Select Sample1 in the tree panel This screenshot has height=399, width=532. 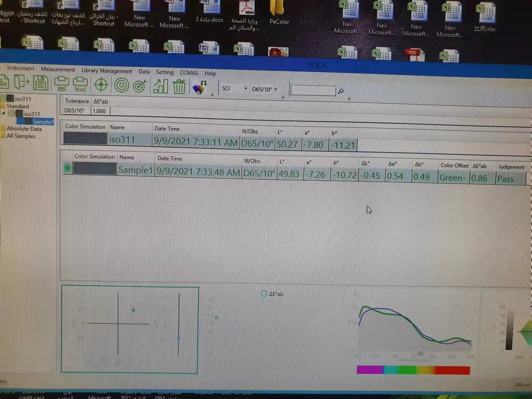pyautogui.click(x=43, y=122)
